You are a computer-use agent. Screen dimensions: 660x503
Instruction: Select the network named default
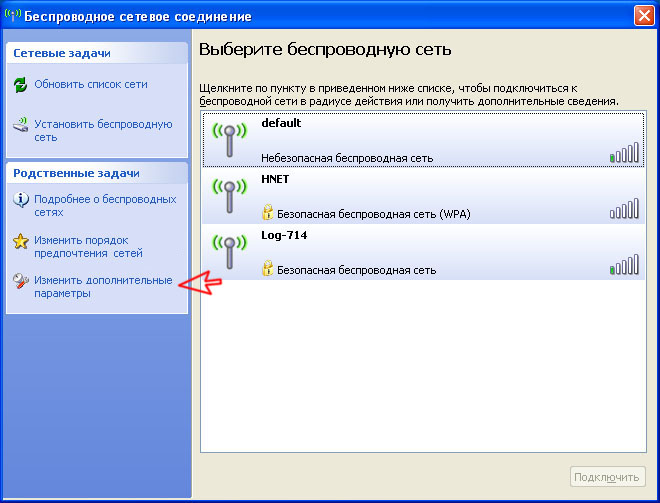(423, 139)
